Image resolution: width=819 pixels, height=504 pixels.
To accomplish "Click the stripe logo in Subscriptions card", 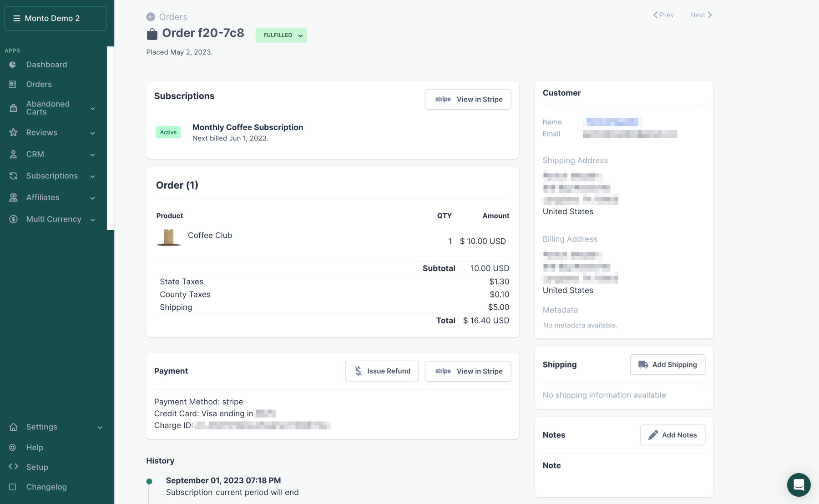I will 443,99.
